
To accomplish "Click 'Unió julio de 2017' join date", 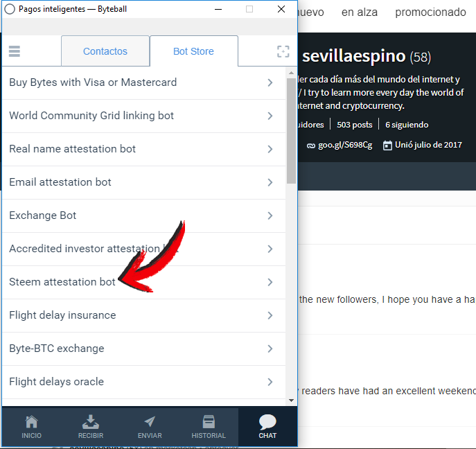I will (x=428, y=145).
